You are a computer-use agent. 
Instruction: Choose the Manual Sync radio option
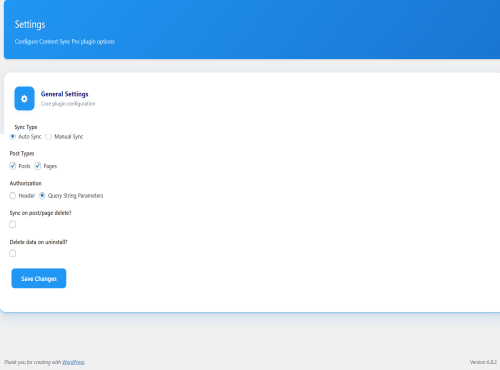coord(49,137)
